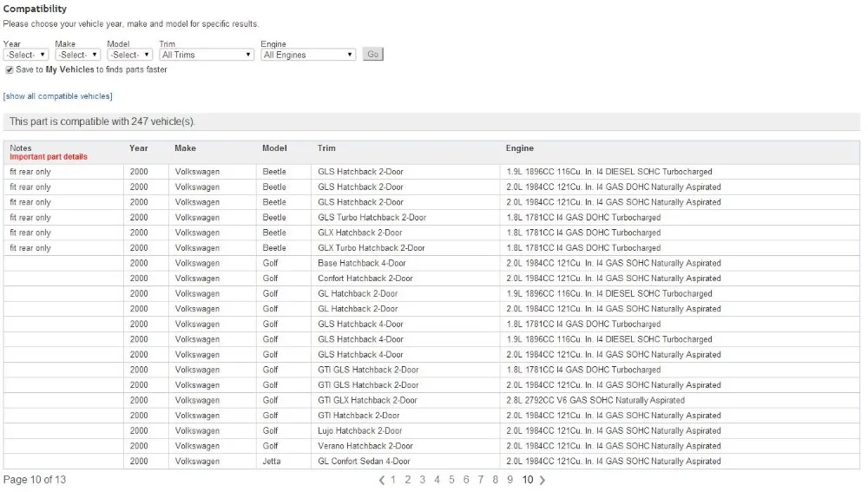The image size is (868, 492).
Task: Open the Model dropdown
Action: tap(129, 55)
